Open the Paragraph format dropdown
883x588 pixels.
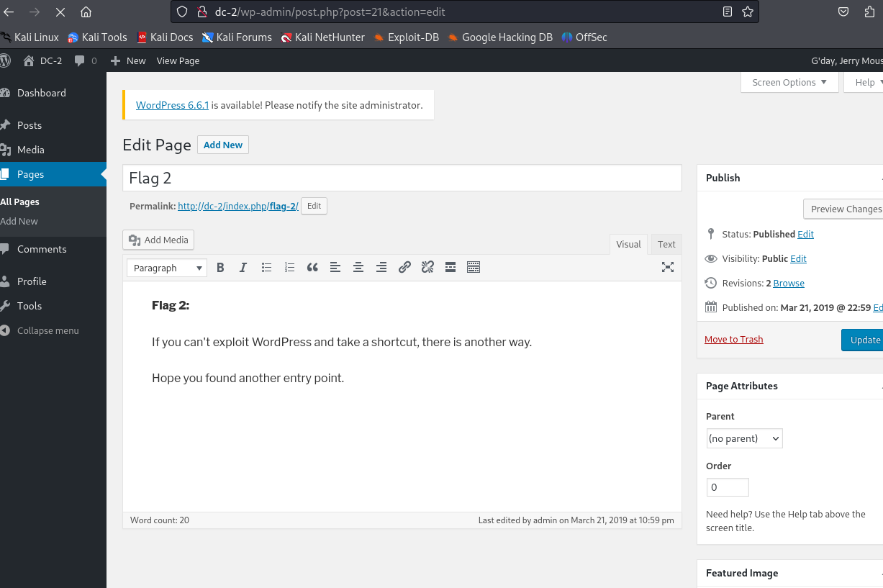pyautogui.click(x=167, y=268)
